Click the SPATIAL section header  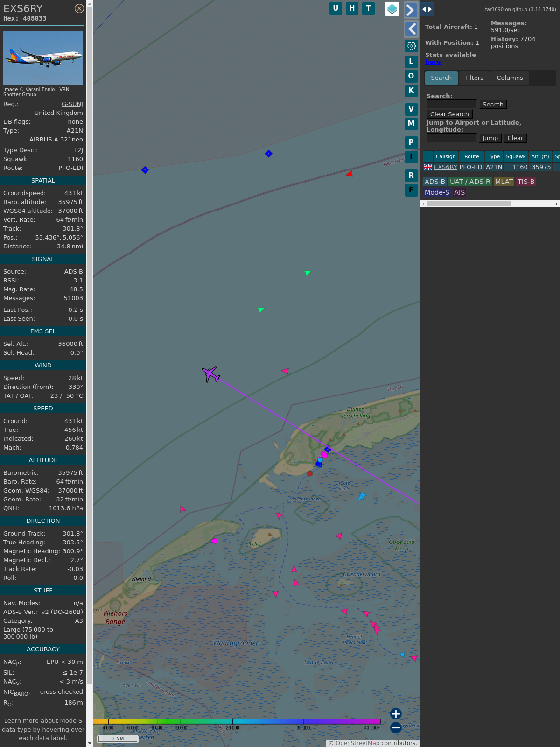pos(43,181)
